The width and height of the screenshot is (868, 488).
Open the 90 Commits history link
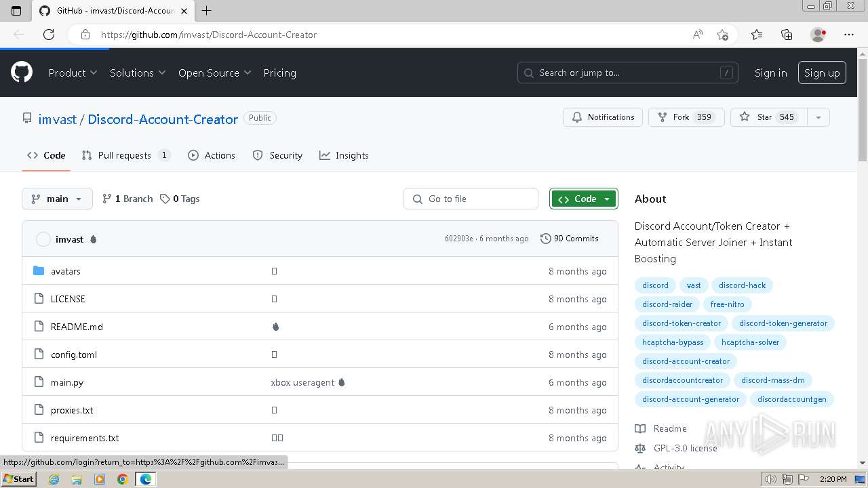click(570, 239)
